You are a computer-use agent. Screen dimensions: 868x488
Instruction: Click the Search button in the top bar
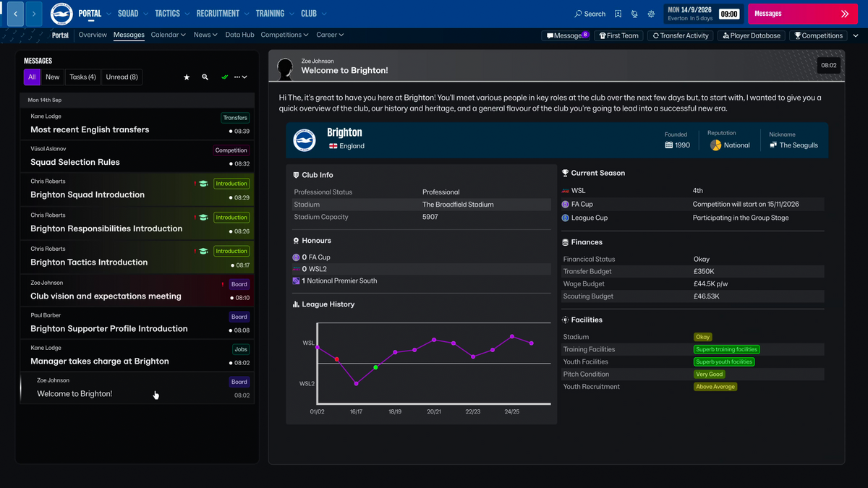coord(590,14)
